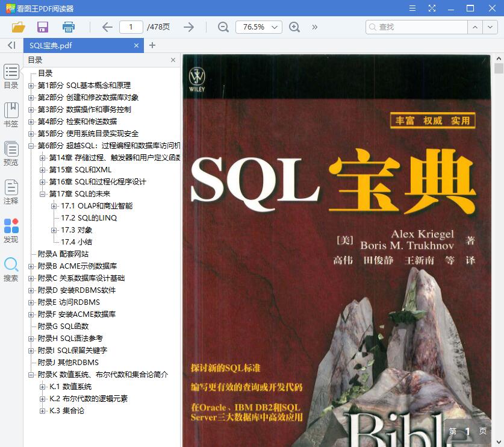
Task: Expand 第1部分 SQL基本概念和原理
Action: 31,86
